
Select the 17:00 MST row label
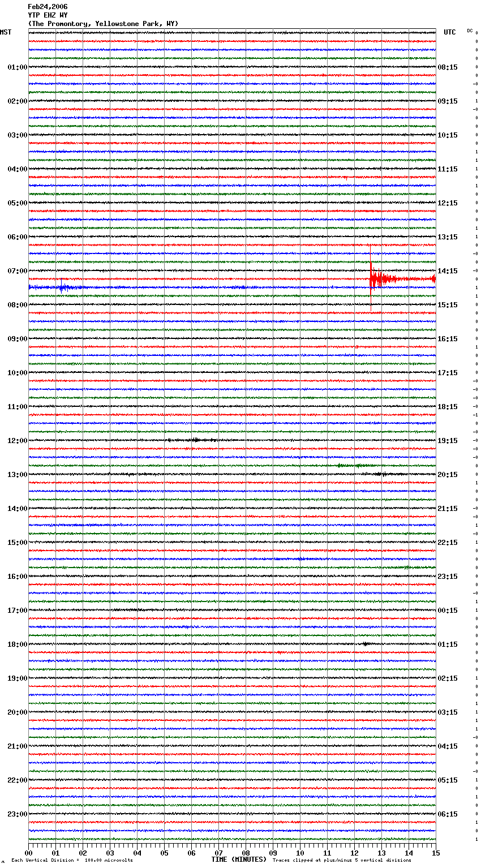tap(17, 611)
